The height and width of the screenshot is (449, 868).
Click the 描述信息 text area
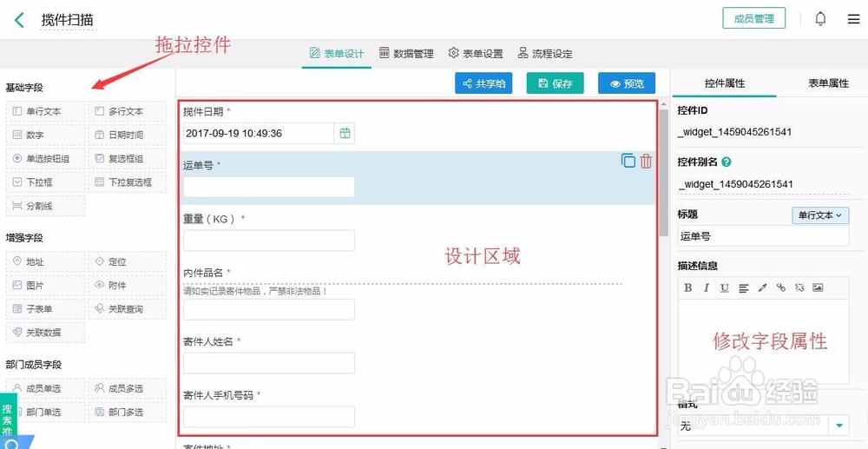(763, 341)
